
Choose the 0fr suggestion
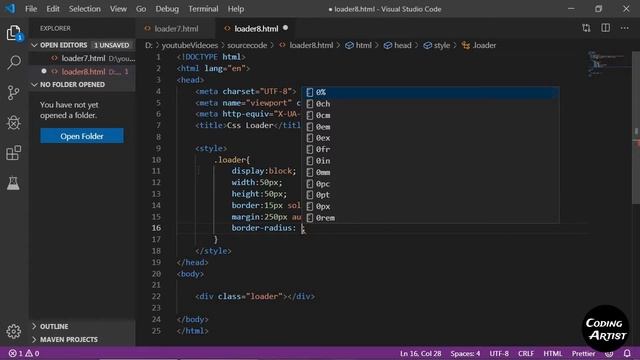[430, 149]
